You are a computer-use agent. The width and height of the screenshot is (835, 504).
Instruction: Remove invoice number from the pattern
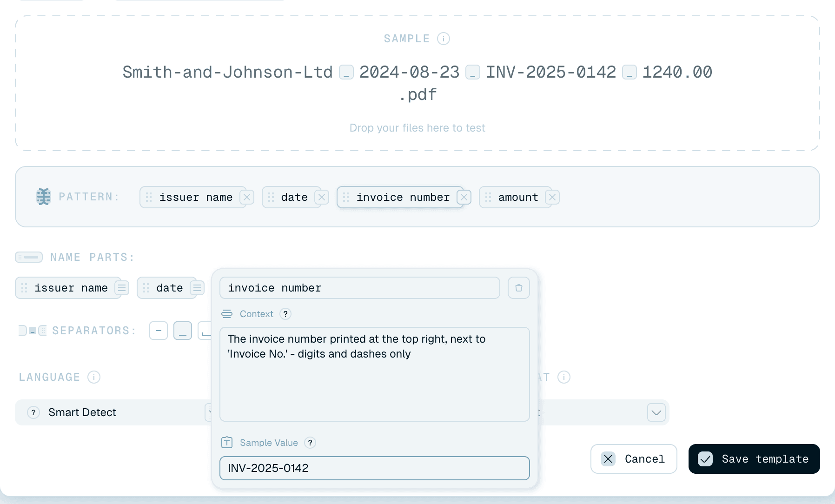point(464,197)
